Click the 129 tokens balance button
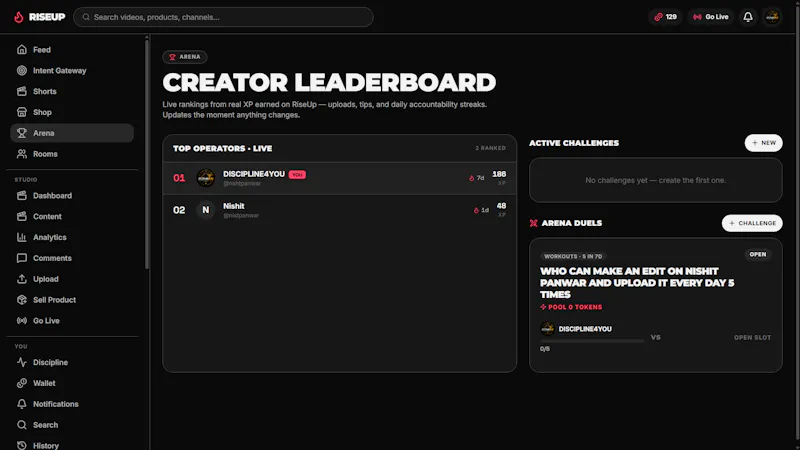The height and width of the screenshot is (450, 800). [x=665, y=17]
